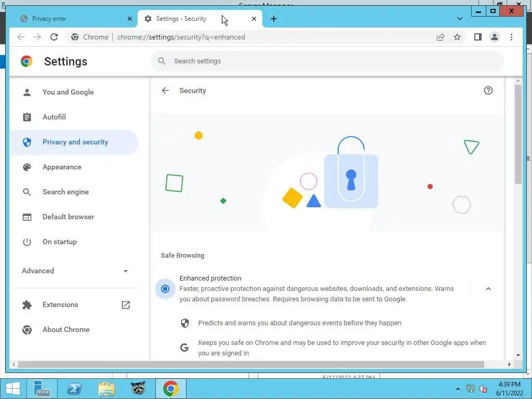Click the browser forward arrow

tap(37, 37)
